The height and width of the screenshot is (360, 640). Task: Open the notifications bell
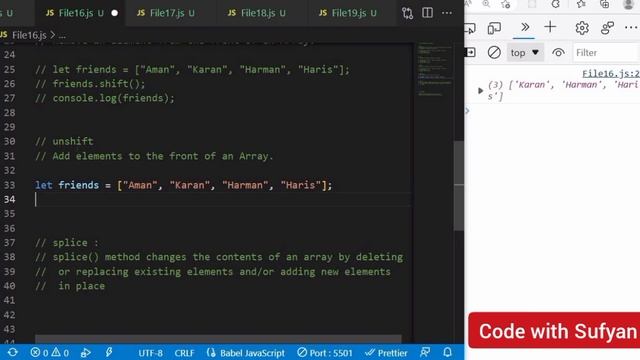(448, 352)
